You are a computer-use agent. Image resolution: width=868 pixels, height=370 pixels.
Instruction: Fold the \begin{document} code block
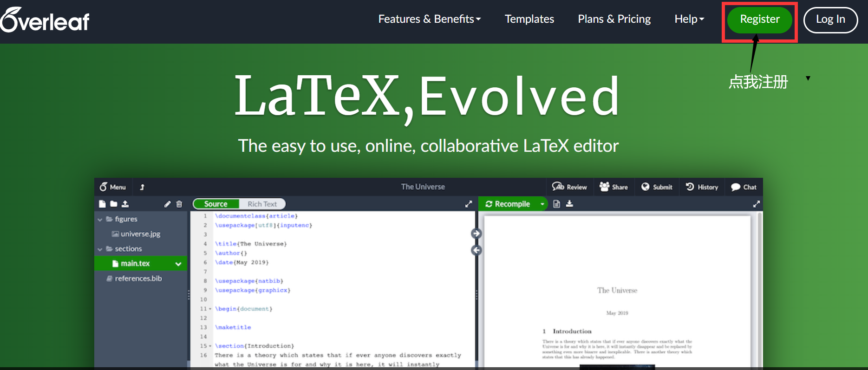210,309
